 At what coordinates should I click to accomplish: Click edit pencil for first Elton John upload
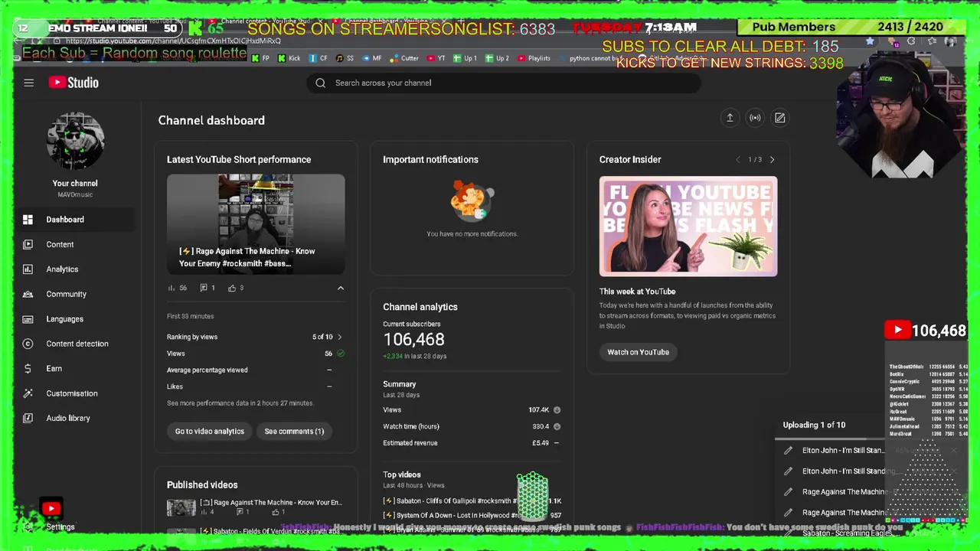pyautogui.click(x=788, y=451)
